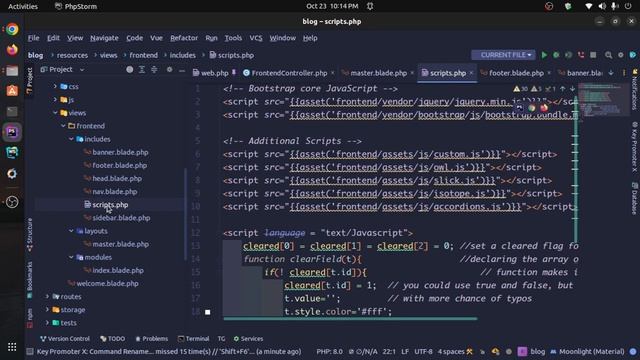Switch to footer.blade.php tab
This screenshot has height=360, width=640.
(x=516, y=73)
